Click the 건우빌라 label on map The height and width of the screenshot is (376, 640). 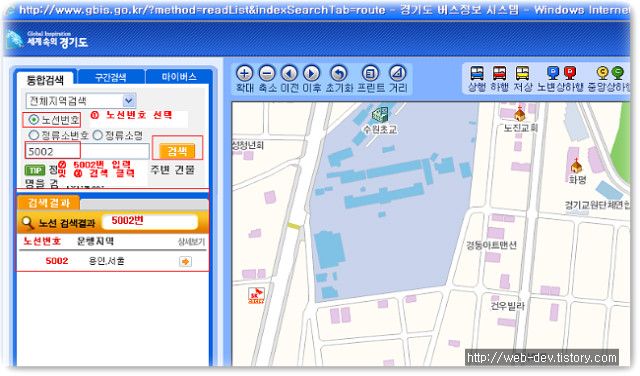coord(507,305)
